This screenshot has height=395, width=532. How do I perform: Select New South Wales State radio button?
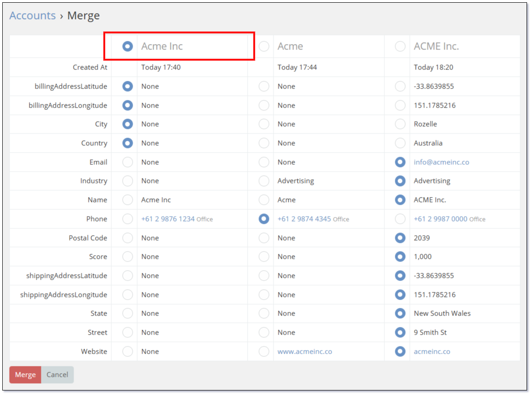point(400,313)
